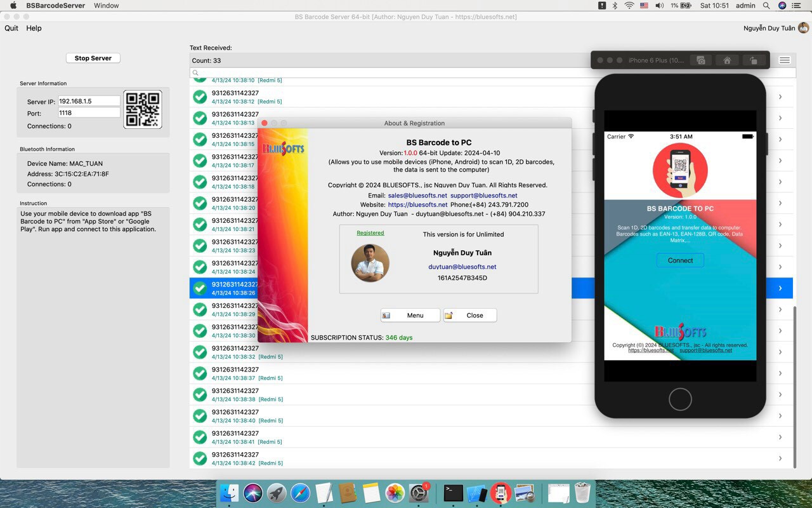Click the BS Barcode app Dock icon
Screen dimensions: 812x508
click(501, 493)
